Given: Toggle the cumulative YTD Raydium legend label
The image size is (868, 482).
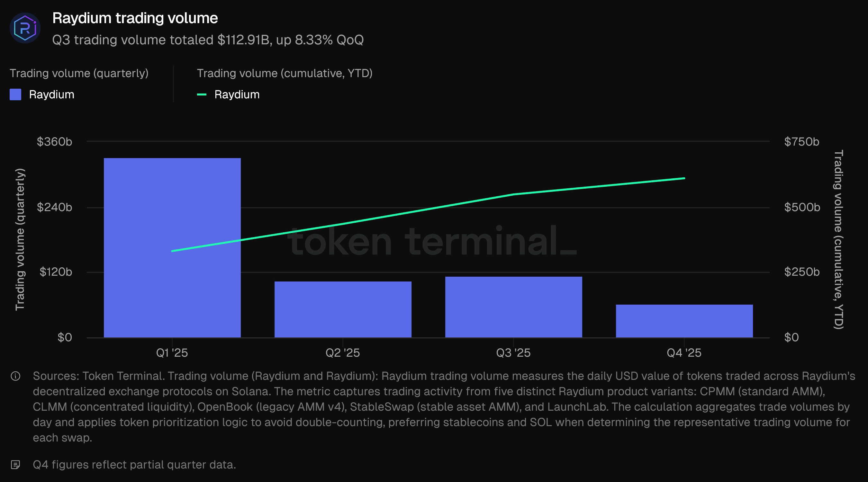Looking at the screenshot, I should click(x=237, y=95).
